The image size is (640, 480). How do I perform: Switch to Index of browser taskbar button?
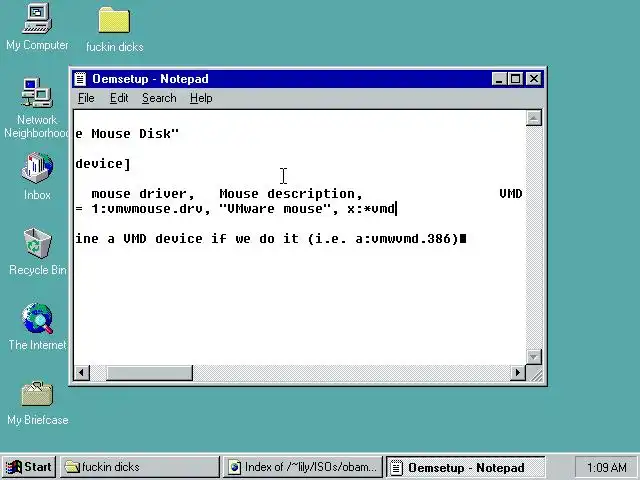[x=303, y=467]
